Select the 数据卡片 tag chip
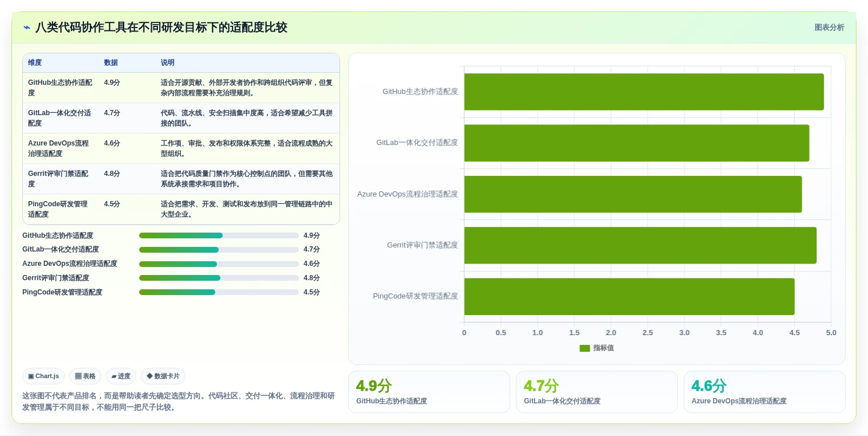The height and width of the screenshot is (436, 868). pos(163,376)
